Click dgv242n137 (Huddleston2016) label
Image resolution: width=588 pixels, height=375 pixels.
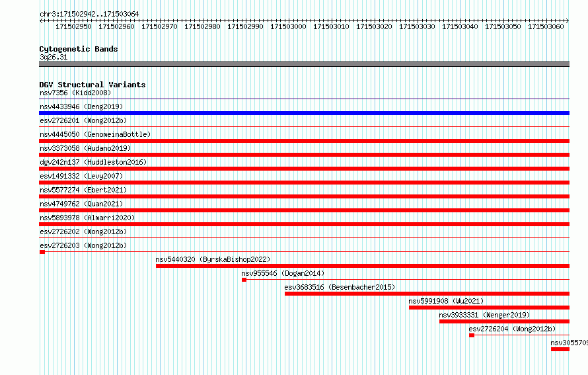(93, 162)
